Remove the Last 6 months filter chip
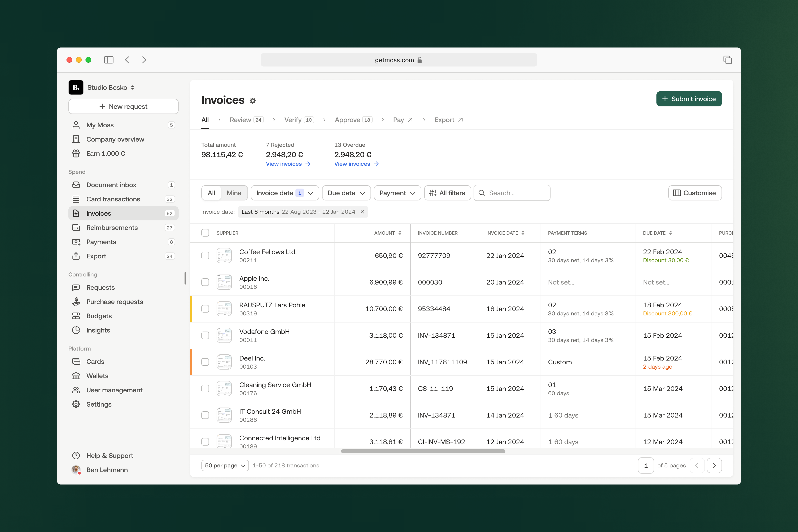798x532 pixels. [x=362, y=212]
